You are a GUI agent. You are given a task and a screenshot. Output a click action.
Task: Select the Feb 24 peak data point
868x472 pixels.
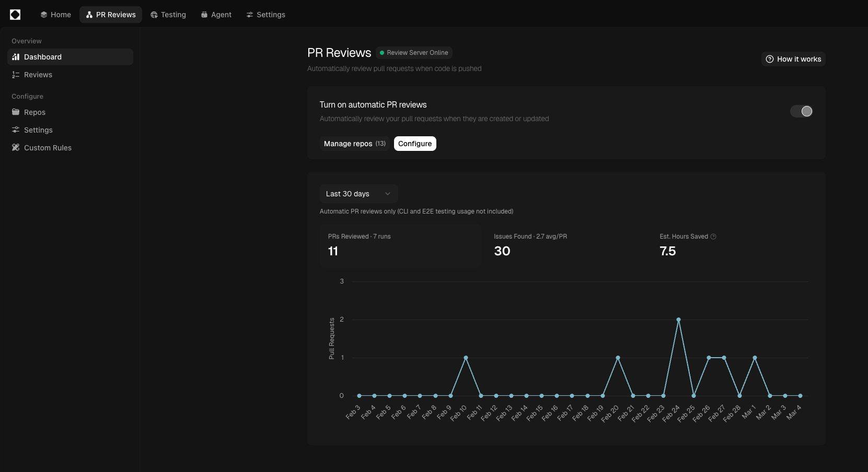678,320
